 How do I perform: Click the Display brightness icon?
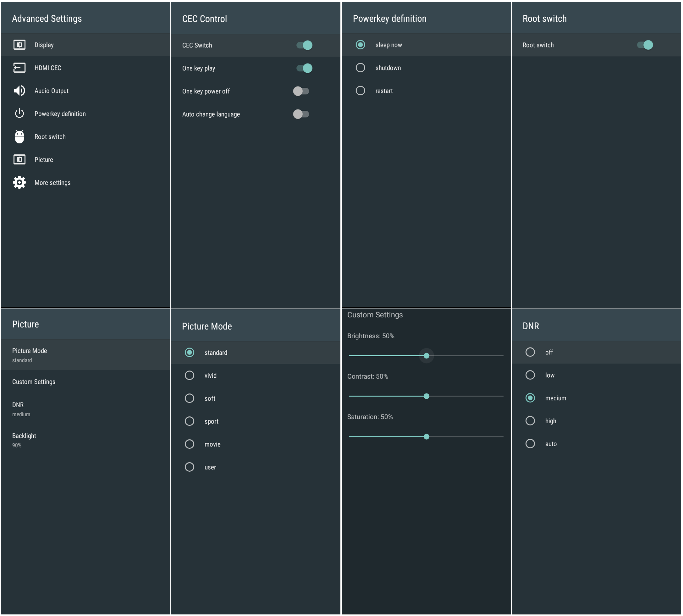(19, 45)
